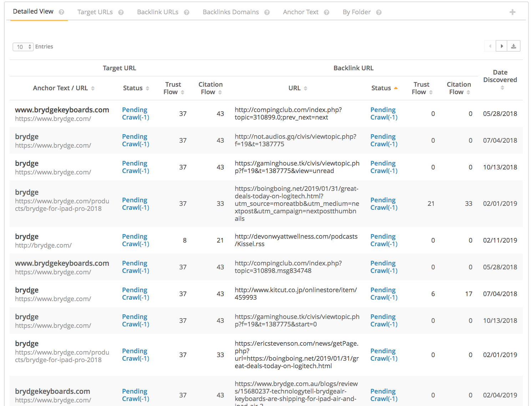Screen dimensions: 532x406
Task: Click help icon next to By Folder
Action: (379, 12)
